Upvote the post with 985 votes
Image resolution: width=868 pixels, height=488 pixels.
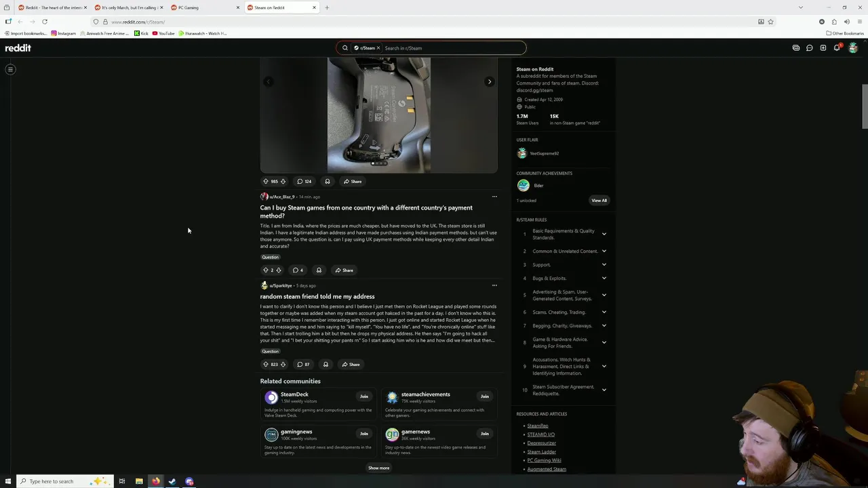click(266, 181)
